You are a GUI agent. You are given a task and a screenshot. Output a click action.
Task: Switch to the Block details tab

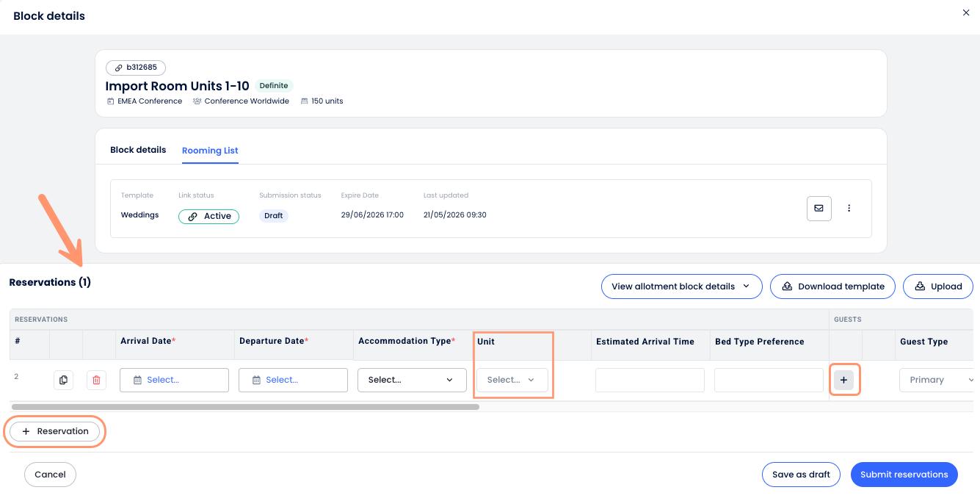tap(138, 150)
